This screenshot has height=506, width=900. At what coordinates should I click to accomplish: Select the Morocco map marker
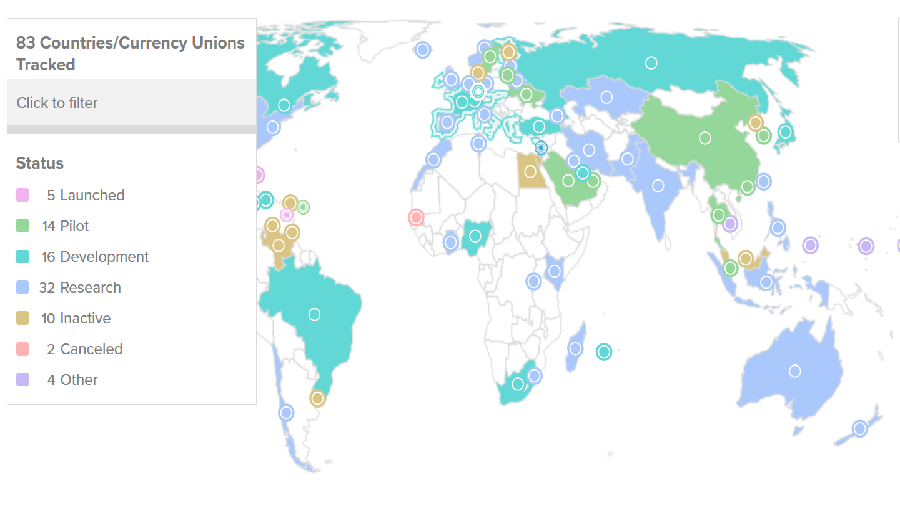pyautogui.click(x=433, y=160)
